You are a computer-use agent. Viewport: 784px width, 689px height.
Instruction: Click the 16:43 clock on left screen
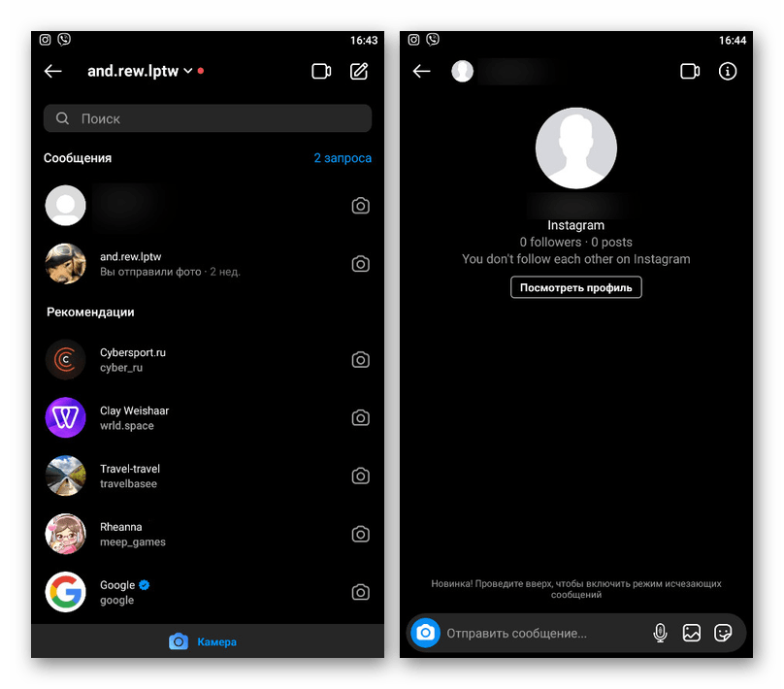[364, 40]
